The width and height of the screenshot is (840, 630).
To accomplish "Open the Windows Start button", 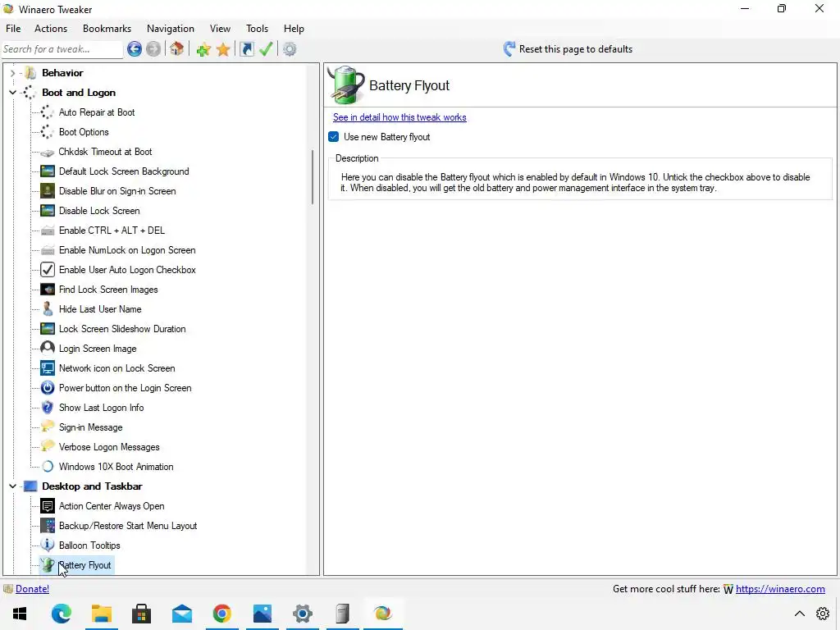I will coord(20,614).
